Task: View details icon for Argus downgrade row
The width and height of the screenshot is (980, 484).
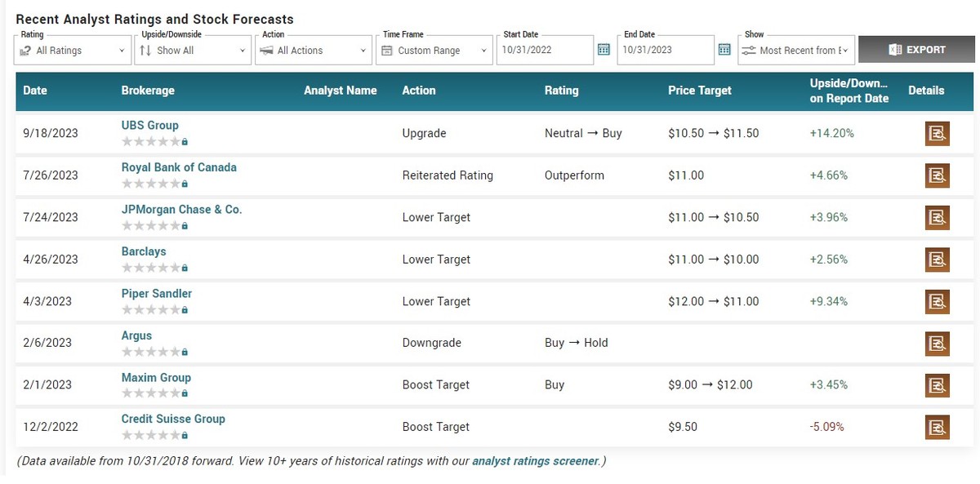Action: coord(937,343)
